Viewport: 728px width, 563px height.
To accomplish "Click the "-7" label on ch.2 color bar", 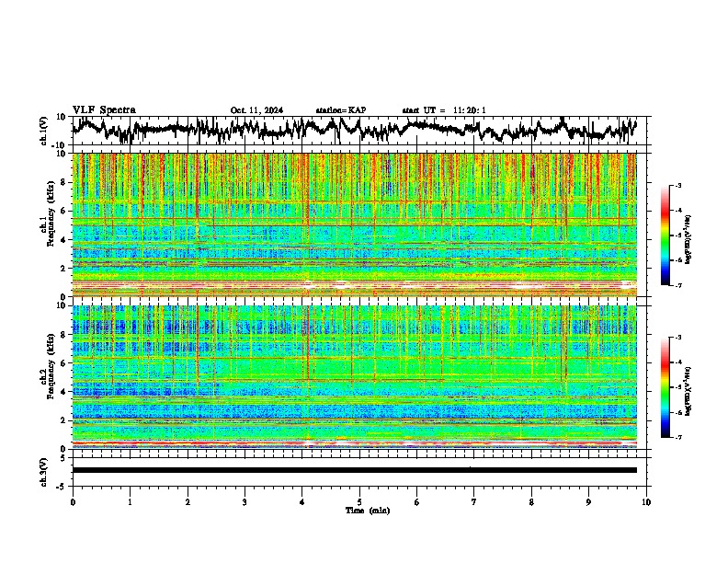I will pos(678,437).
